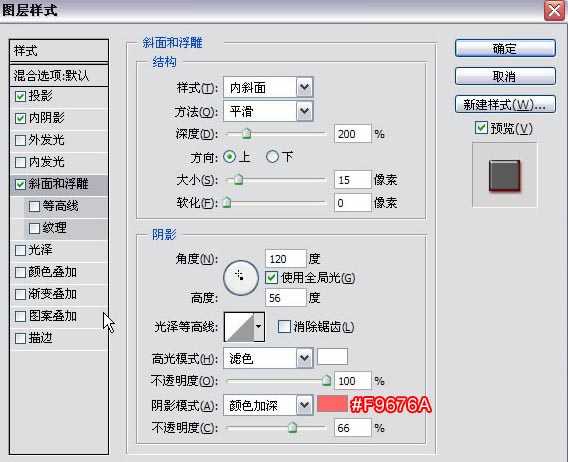568x462 pixels.
Task: Check the 描边 checkbox
Action: point(20,338)
